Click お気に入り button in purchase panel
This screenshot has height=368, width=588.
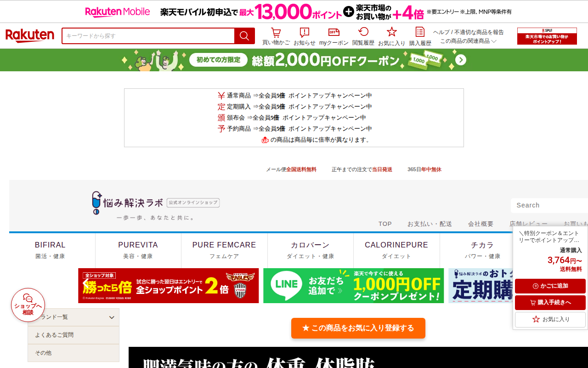550,319
